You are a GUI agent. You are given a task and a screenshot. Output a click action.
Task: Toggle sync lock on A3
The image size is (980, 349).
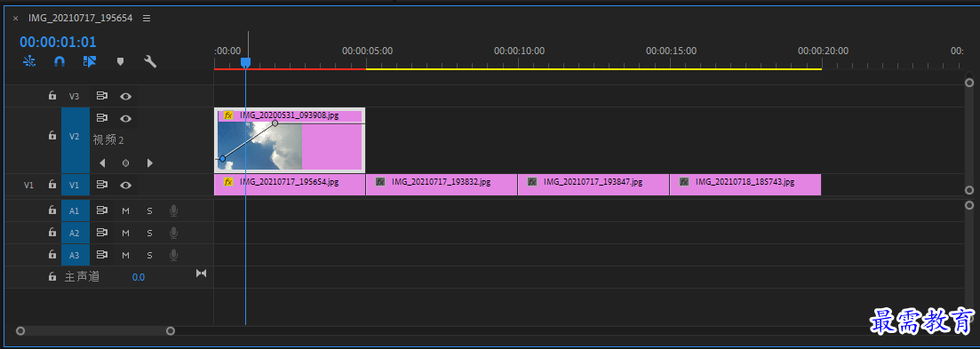[x=102, y=255]
